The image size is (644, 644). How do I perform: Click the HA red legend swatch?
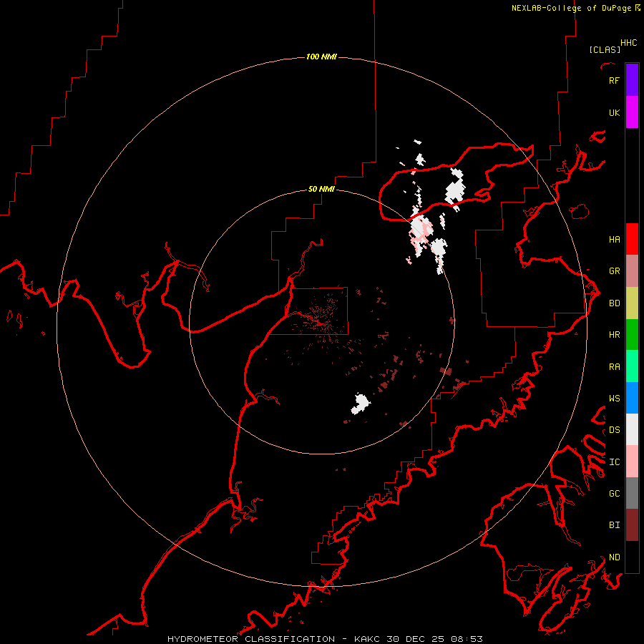tap(632, 239)
